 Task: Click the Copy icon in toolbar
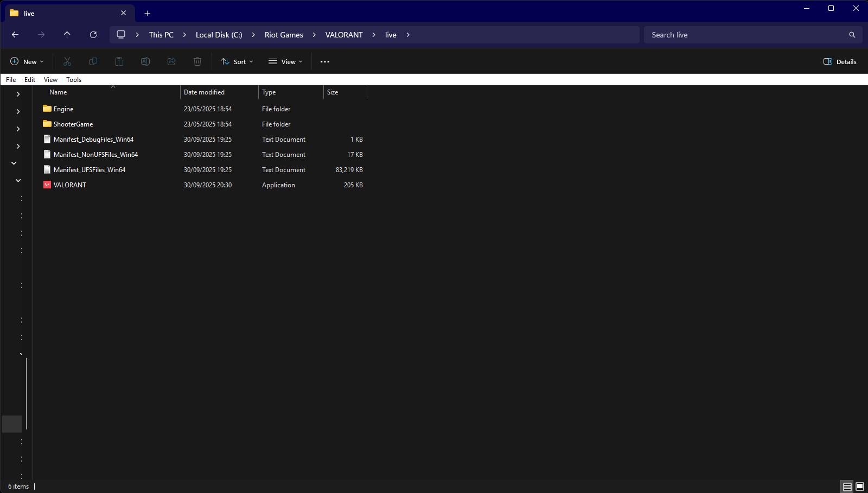pos(93,62)
